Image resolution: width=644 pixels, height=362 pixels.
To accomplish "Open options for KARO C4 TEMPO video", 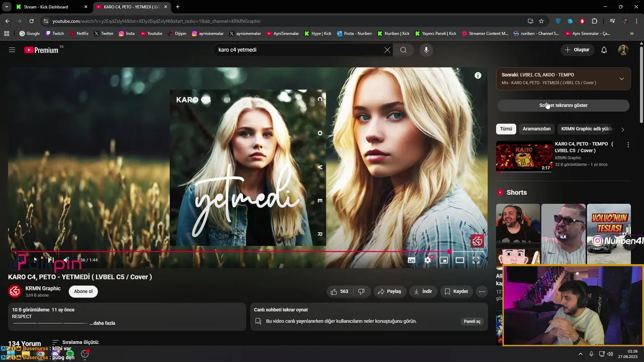I will (x=628, y=145).
